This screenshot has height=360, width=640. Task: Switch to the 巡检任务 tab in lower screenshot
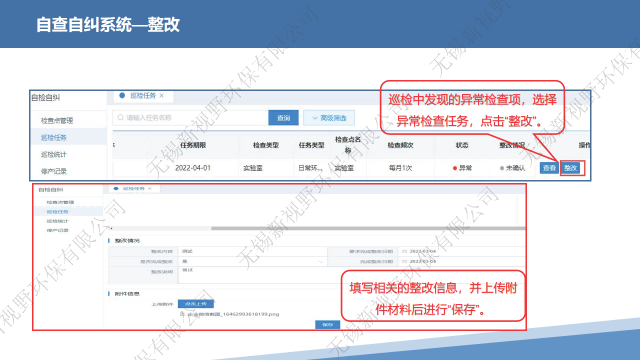click(133, 189)
